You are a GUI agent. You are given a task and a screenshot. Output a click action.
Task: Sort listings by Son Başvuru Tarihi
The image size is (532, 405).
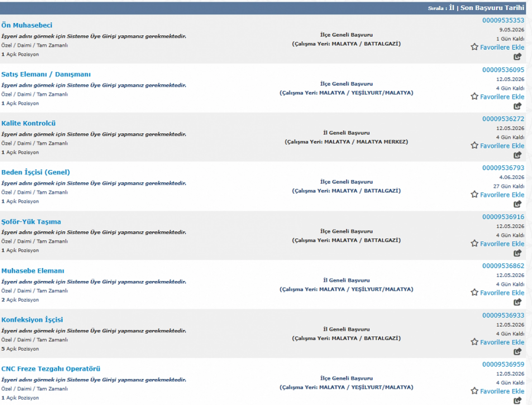click(492, 8)
